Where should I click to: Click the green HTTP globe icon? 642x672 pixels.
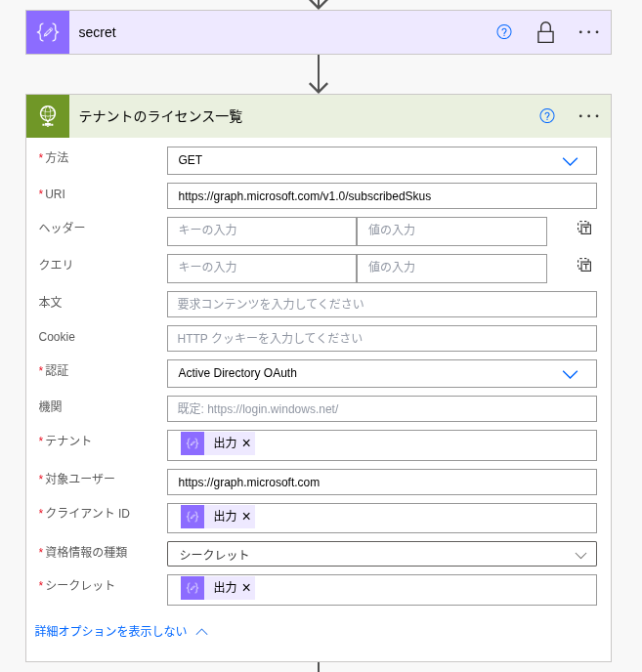point(48,116)
